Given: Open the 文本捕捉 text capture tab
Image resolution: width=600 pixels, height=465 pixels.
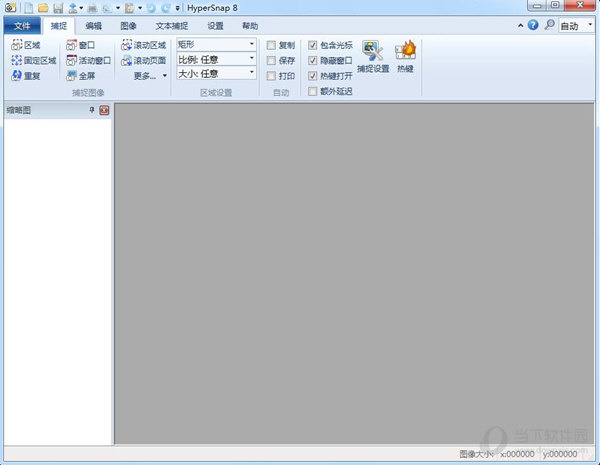Looking at the screenshot, I should click(x=171, y=25).
